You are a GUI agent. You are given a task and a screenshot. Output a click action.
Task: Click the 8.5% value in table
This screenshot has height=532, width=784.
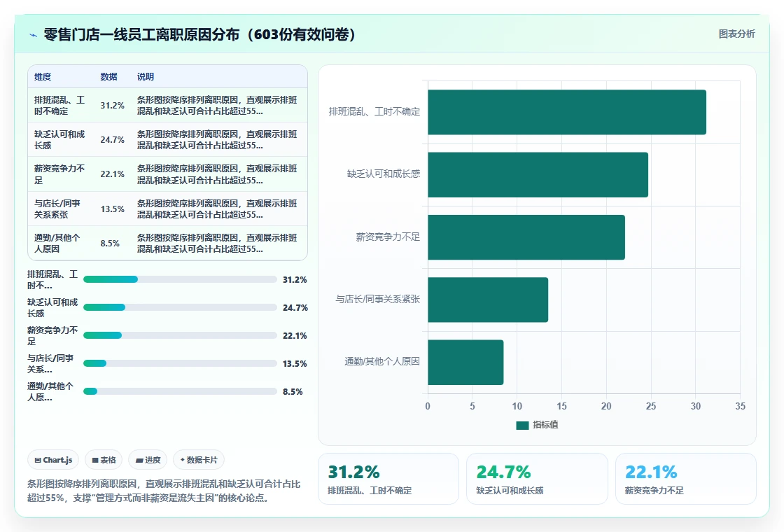109,243
